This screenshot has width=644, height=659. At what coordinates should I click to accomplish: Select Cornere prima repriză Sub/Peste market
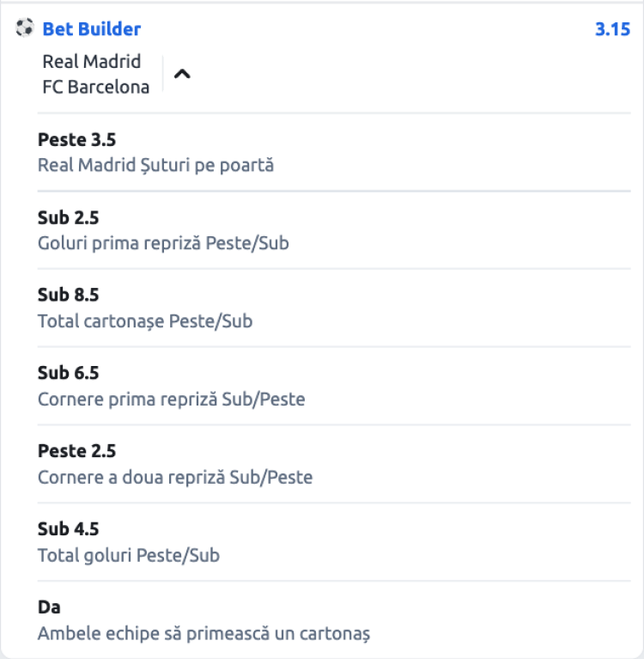coord(171,400)
